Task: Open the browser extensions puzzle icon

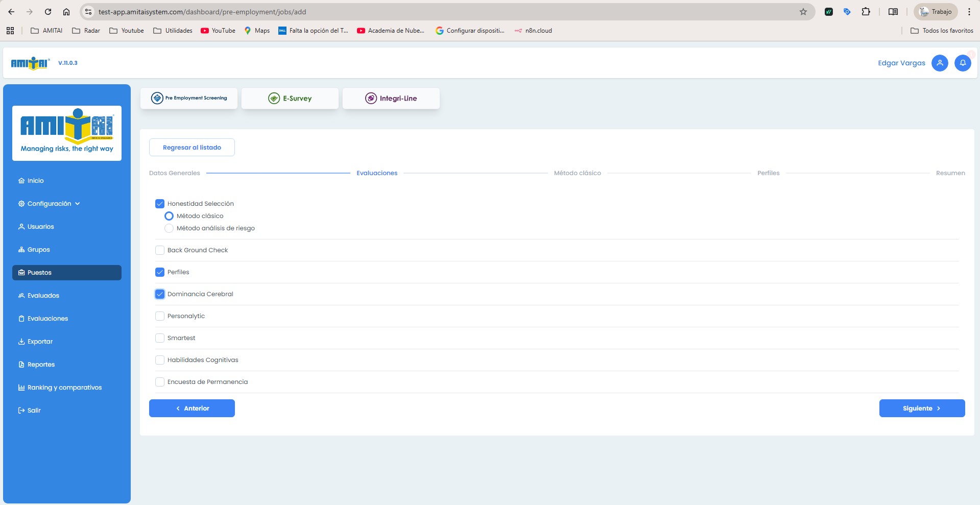Action: 866,12
